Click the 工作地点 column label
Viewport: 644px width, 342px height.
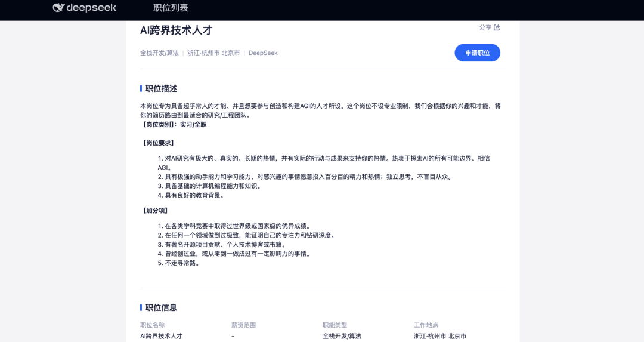[x=426, y=325]
